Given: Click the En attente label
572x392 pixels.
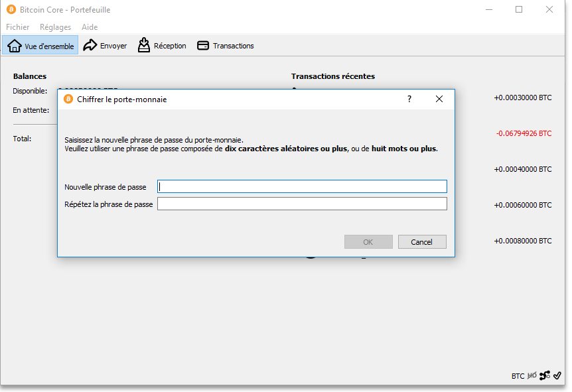Looking at the screenshot, I should coord(31,110).
